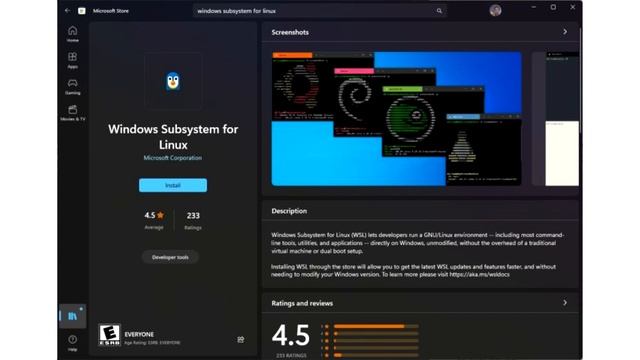This screenshot has width=640, height=360.
Task: Open the main WSL terminals screenshot
Action: pyautogui.click(x=396, y=119)
